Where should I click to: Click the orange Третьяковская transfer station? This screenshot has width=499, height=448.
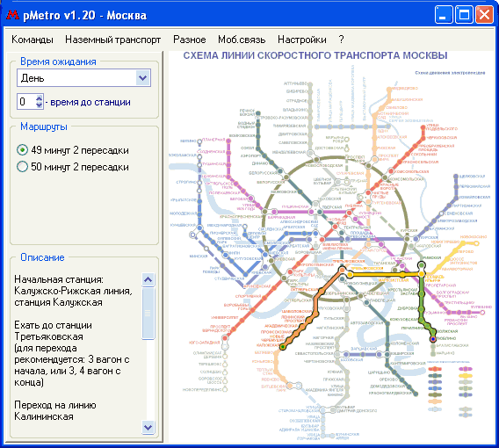343,270
